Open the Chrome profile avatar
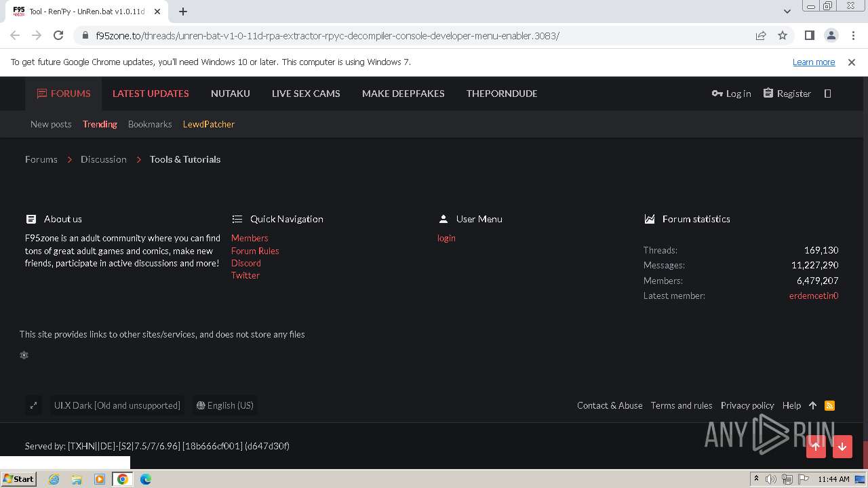 [831, 35]
